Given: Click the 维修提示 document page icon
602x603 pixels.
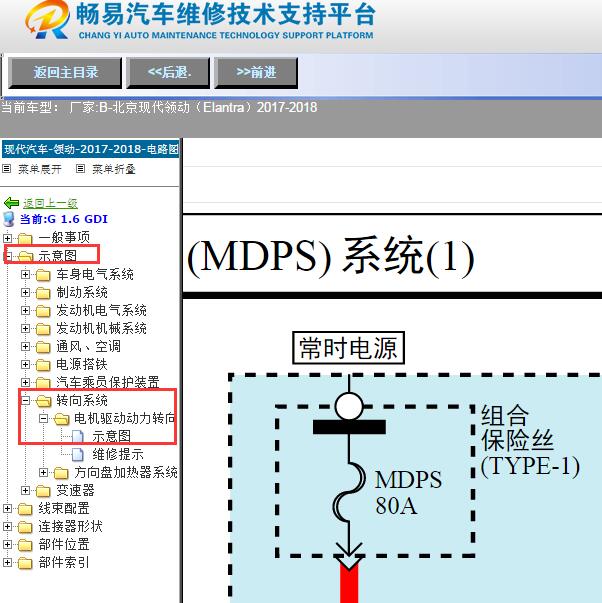Looking at the screenshot, I should click(x=78, y=455).
